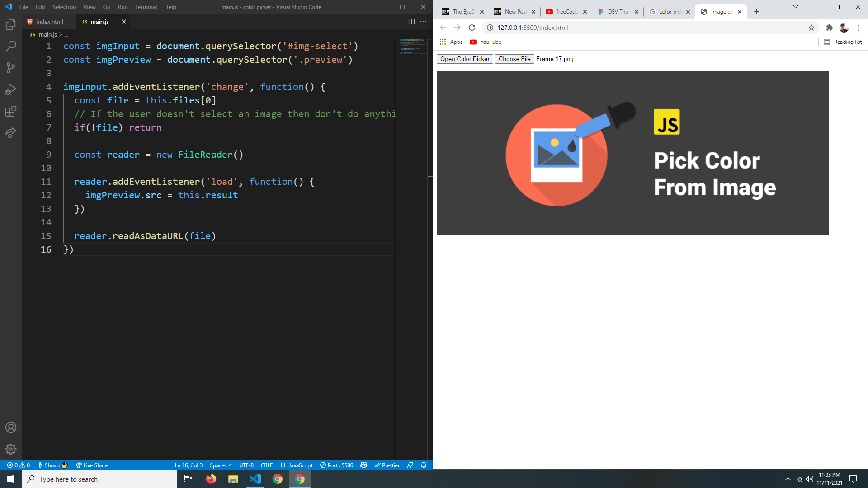The width and height of the screenshot is (868, 488).
Task: Open the Terminal menu in VS Code
Action: tap(146, 7)
